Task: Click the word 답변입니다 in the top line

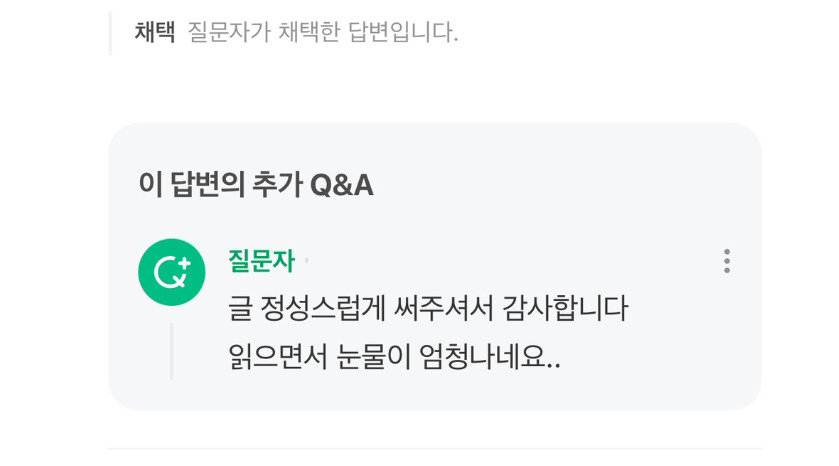Action: 403,32
